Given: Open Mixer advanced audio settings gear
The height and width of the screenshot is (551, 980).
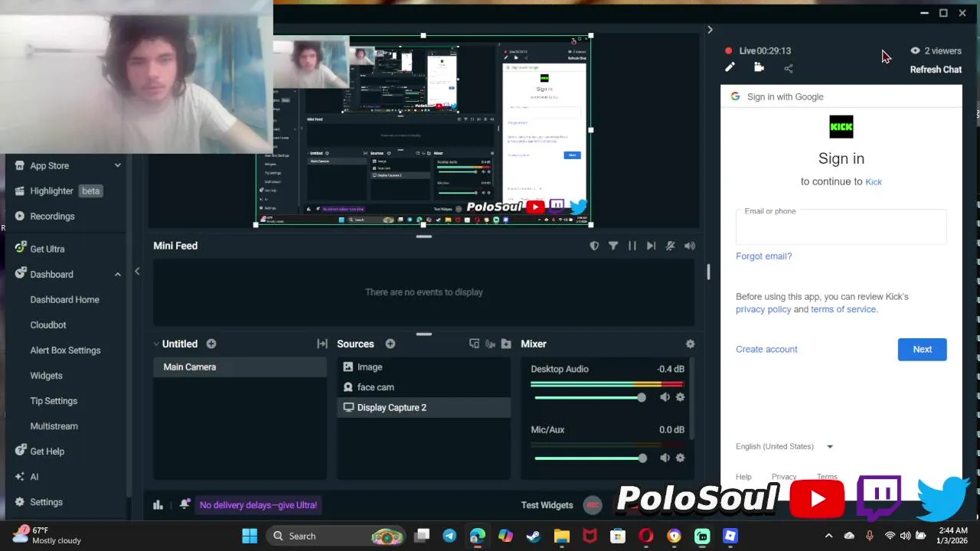Looking at the screenshot, I should tap(690, 344).
